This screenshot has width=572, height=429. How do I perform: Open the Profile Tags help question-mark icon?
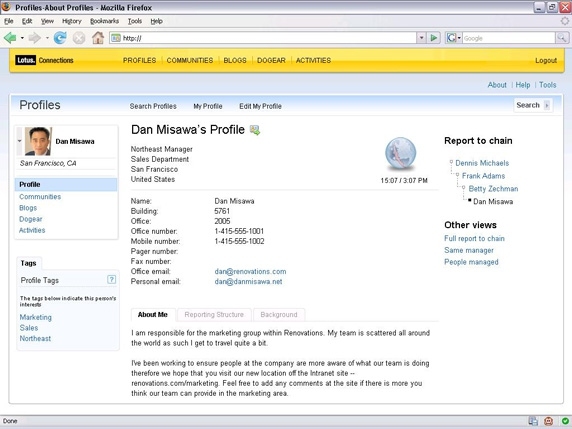(111, 279)
